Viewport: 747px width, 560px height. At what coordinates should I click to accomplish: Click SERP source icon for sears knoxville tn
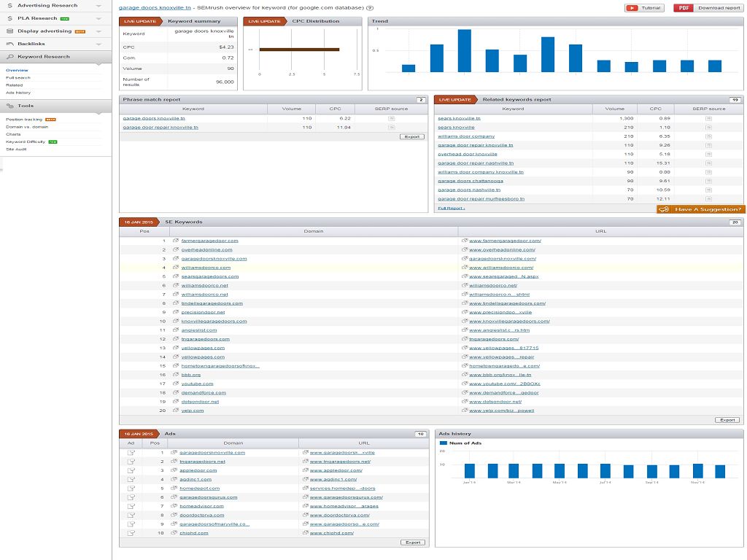(x=708, y=118)
